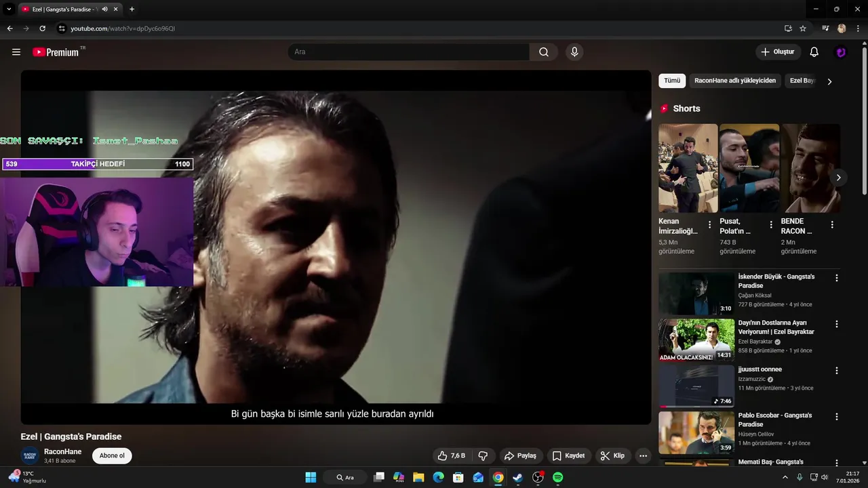The width and height of the screenshot is (868, 488).
Task: Like the video with thumbs up
Action: pyautogui.click(x=452, y=455)
